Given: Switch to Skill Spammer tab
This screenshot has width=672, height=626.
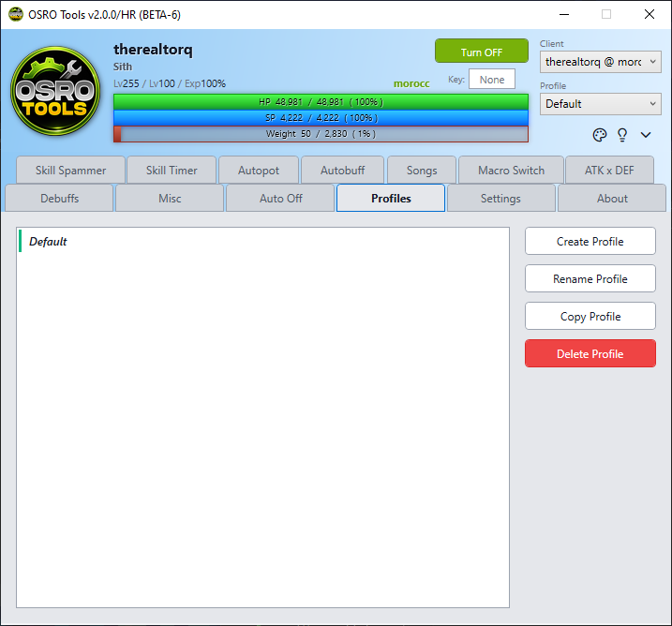Looking at the screenshot, I should (x=70, y=171).
